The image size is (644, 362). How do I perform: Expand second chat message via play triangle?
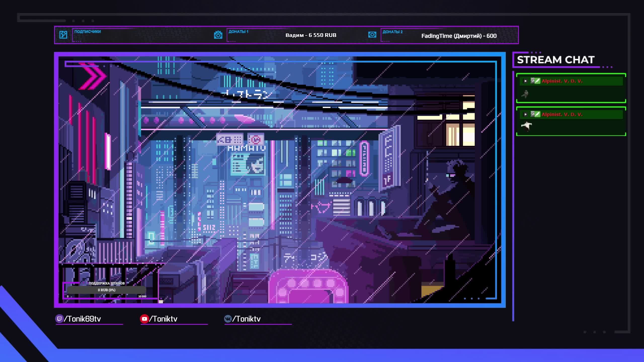tap(525, 114)
